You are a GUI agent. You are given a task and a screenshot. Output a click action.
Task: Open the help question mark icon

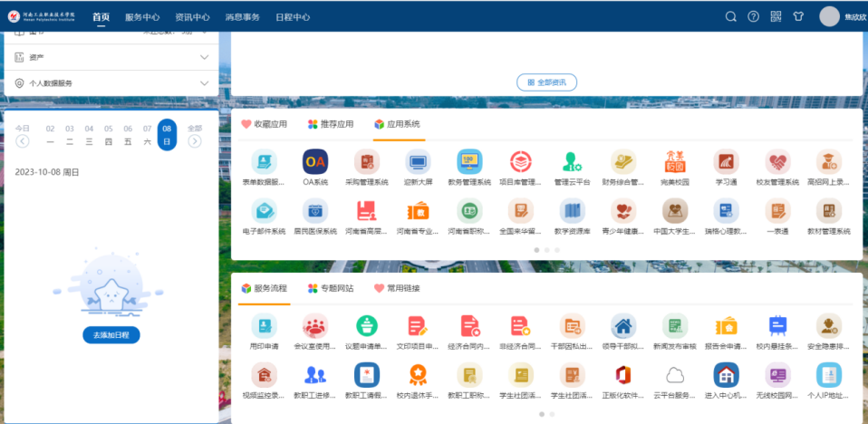point(753,16)
